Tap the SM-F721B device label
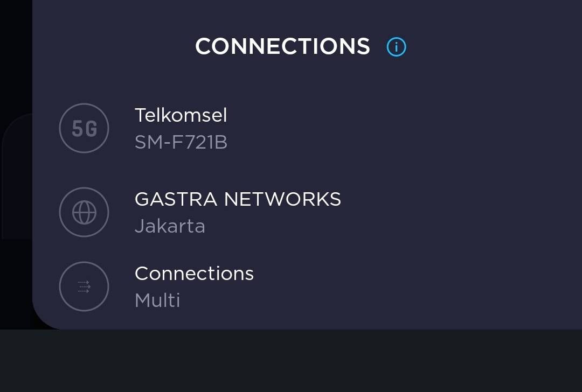The width and height of the screenshot is (582, 392). (181, 142)
